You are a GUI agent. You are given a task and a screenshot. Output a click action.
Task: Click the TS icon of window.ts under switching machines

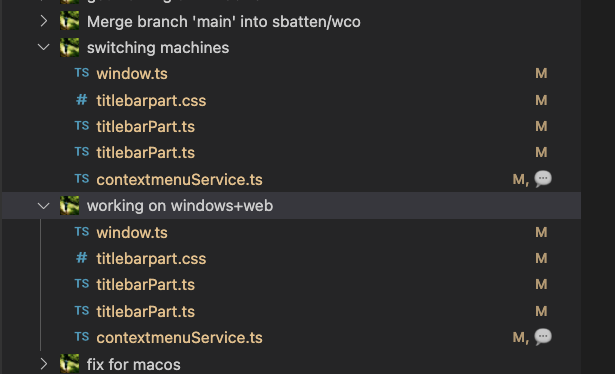82,73
